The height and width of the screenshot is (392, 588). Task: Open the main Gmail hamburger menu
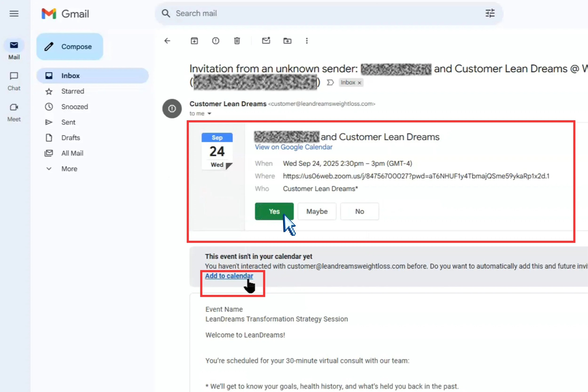click(14, 14)
